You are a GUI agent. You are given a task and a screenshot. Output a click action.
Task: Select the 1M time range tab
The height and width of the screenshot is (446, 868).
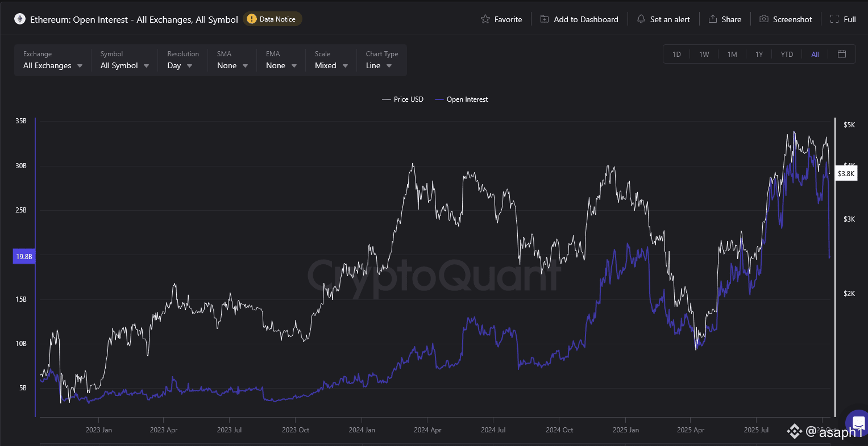(732, 55)
